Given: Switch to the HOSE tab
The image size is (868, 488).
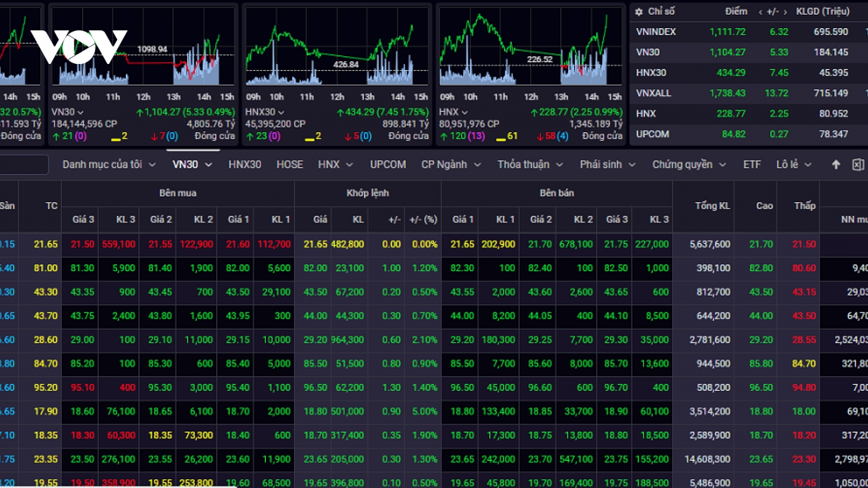Looking at the screenshot, I should [x=290, y=164].
